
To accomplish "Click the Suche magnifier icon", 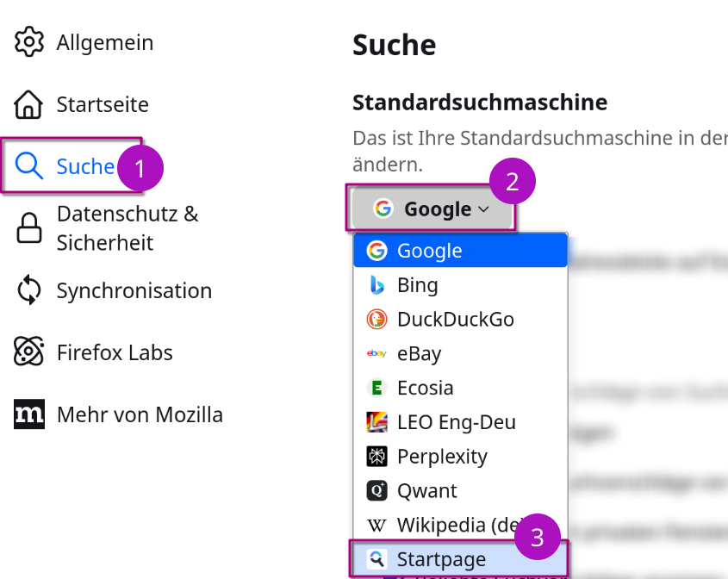I will (x=28, y=167).
